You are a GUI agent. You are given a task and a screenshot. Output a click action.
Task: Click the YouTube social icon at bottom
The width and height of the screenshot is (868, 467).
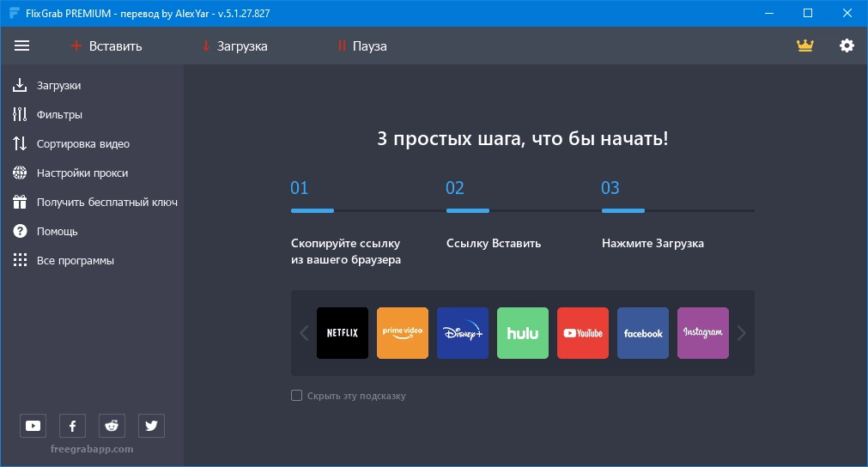pyautogui.click(x=33, y=426)
